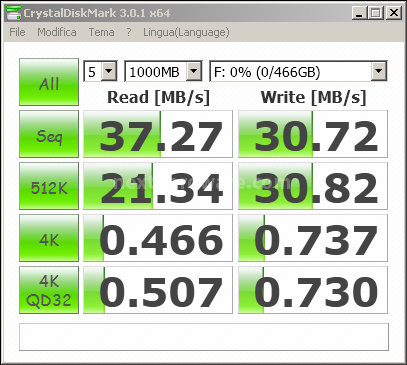Click the 4K write result 0.737
Screen dimensions: 407x365
click(x=313, y=238)
